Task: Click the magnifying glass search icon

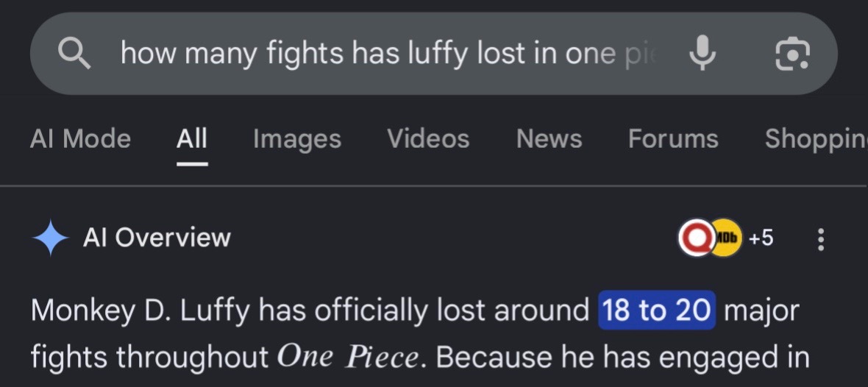Action: pyautogui.click(x=74, y=54)
